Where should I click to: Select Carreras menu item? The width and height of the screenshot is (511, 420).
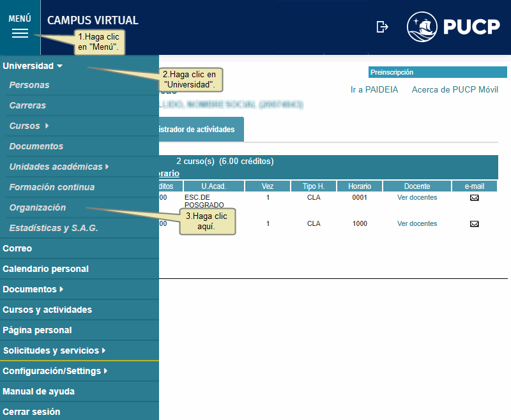(27, 105)
